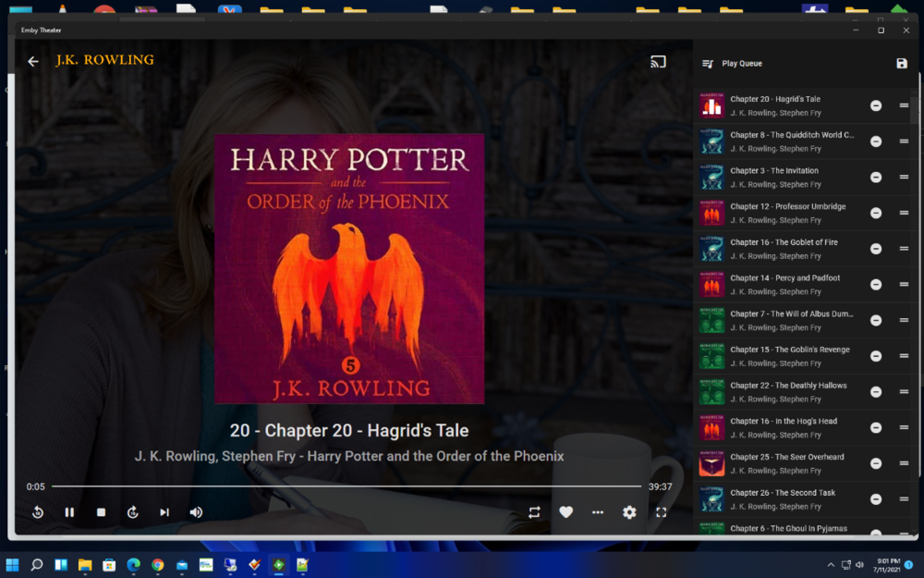
Task: Show hidden system tray icons
Action: click(831, 565)
